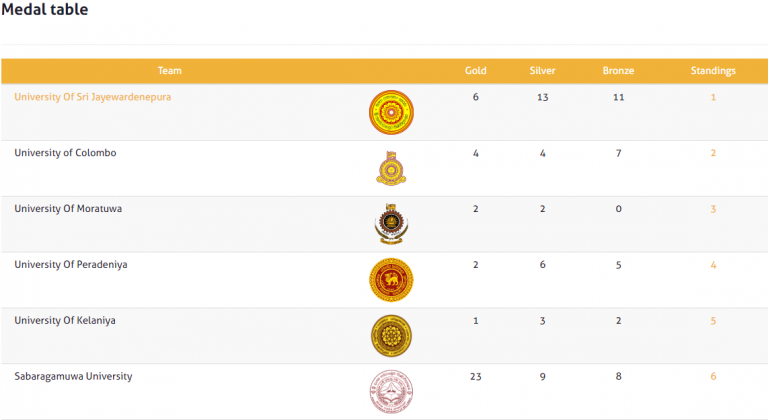Click standings rank 6 for Sabaragamuwa University

tap(713, 377)
